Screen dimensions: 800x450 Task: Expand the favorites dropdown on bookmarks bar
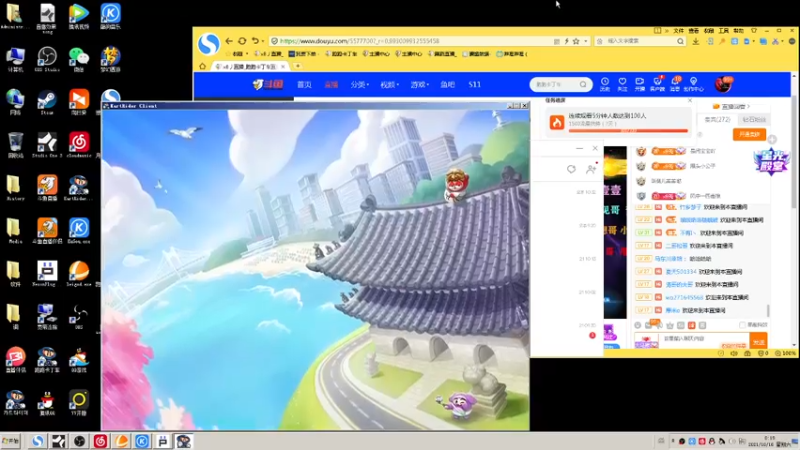tap(247, 54)
